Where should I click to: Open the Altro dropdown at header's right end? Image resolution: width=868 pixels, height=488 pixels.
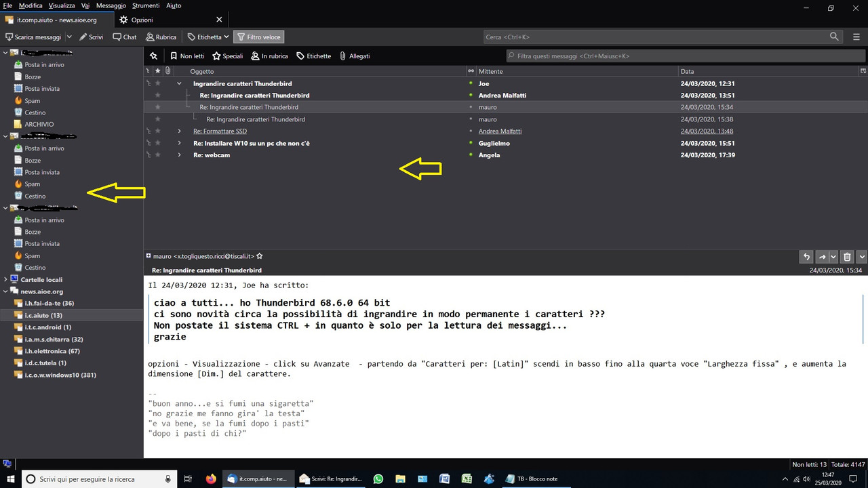pos(862,257)
